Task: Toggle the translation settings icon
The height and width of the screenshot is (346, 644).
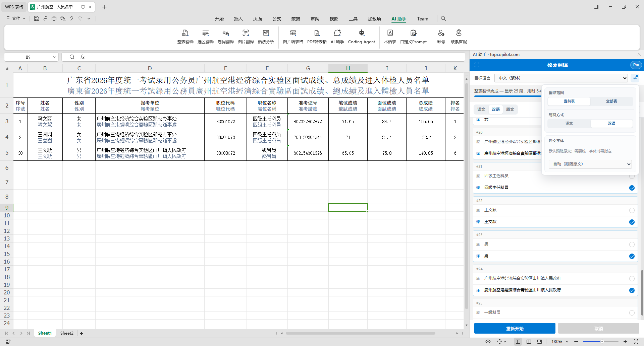Action: 635,78
